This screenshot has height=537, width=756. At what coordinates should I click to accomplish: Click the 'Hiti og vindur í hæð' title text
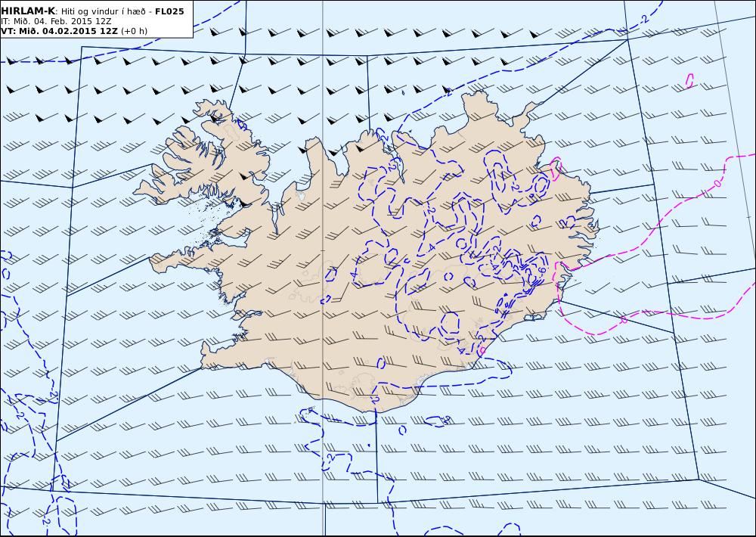(x=103, y=12)
